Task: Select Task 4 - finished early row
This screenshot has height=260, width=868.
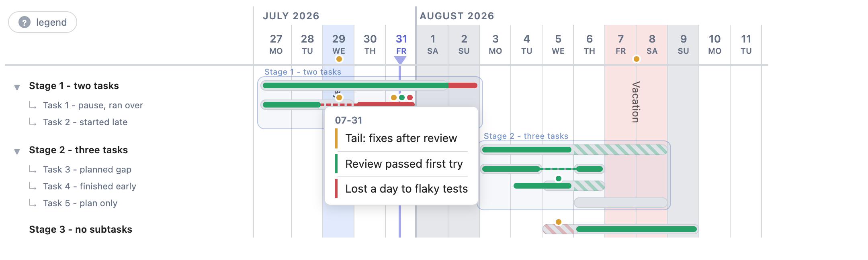Action: pos(90,186)
